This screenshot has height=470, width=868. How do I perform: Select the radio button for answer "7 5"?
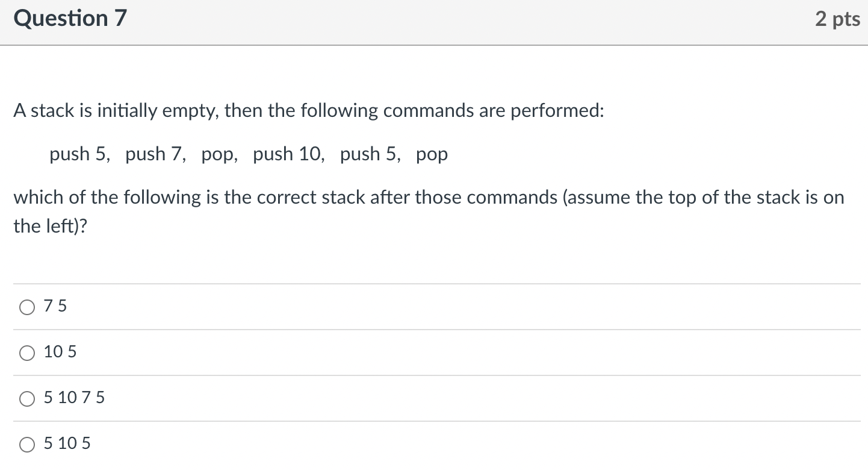click(27, 308)
